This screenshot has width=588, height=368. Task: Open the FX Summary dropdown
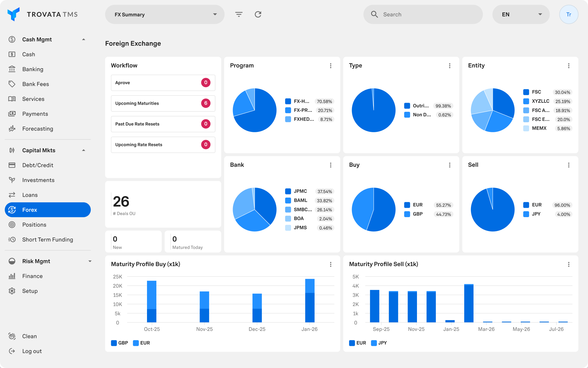165,14
